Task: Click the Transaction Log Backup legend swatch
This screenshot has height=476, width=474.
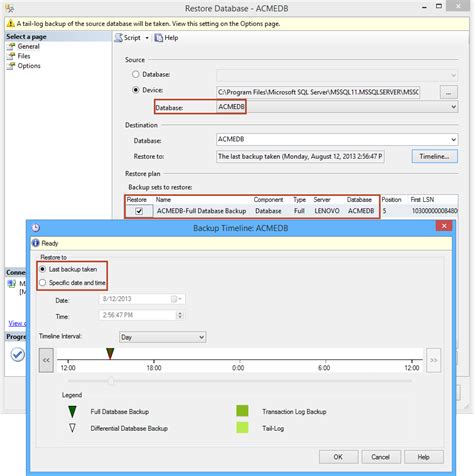Action: tap(242, 411)
